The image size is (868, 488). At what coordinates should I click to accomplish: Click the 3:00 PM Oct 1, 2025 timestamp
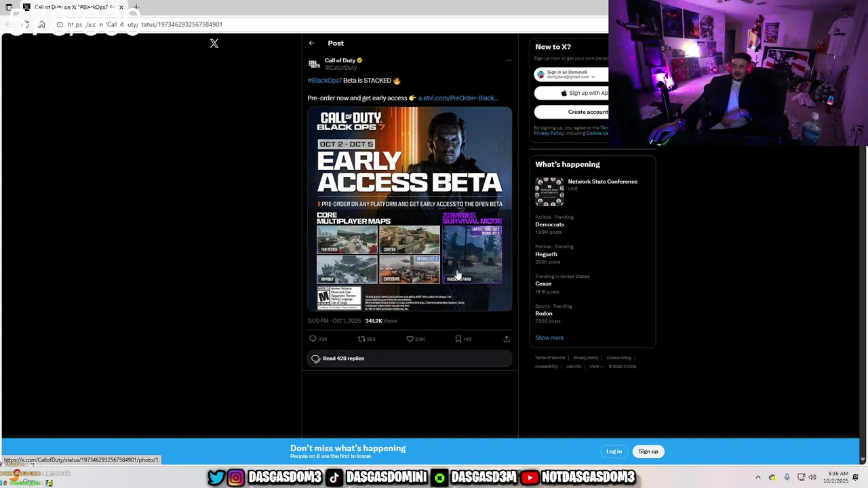pos(334,321)
